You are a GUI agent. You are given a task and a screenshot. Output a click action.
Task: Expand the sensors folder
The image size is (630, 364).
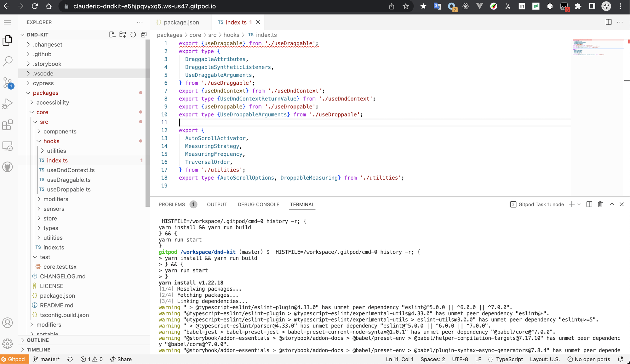39,209
